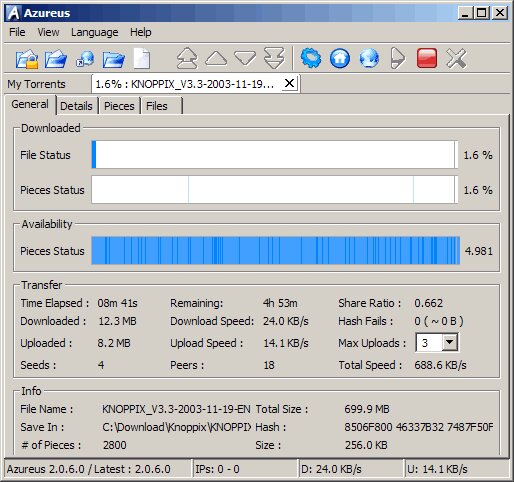Viewport: 514px width, 482px height.
Task: Click the Availability Pieces Status bar
Action: click(x=276, y=251)
